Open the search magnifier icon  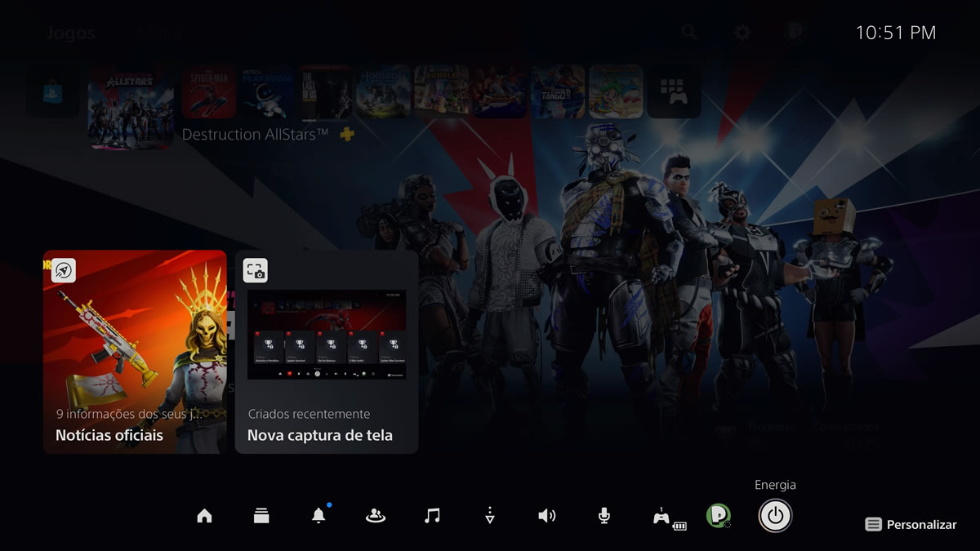690,33
